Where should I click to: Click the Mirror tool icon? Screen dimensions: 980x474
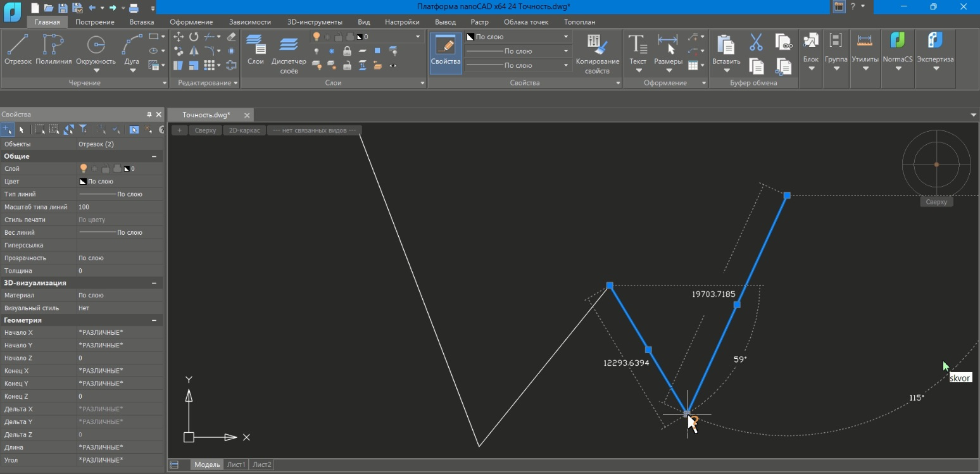(x=194, y=51)
